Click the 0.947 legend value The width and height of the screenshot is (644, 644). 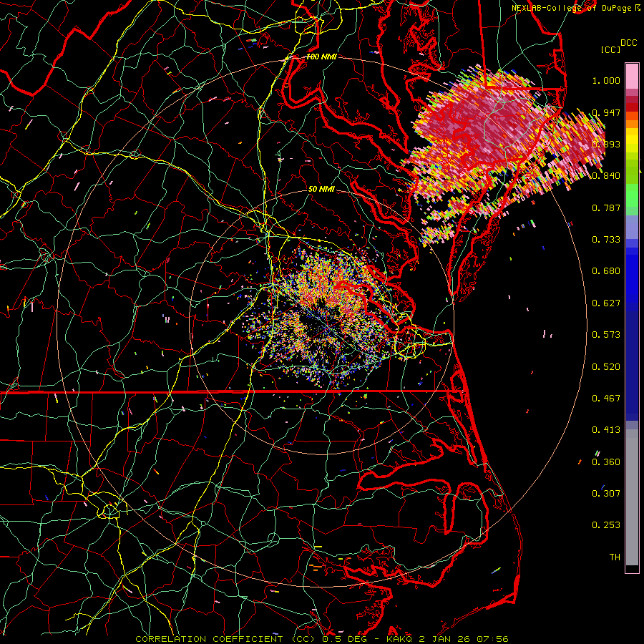(606, 112)
